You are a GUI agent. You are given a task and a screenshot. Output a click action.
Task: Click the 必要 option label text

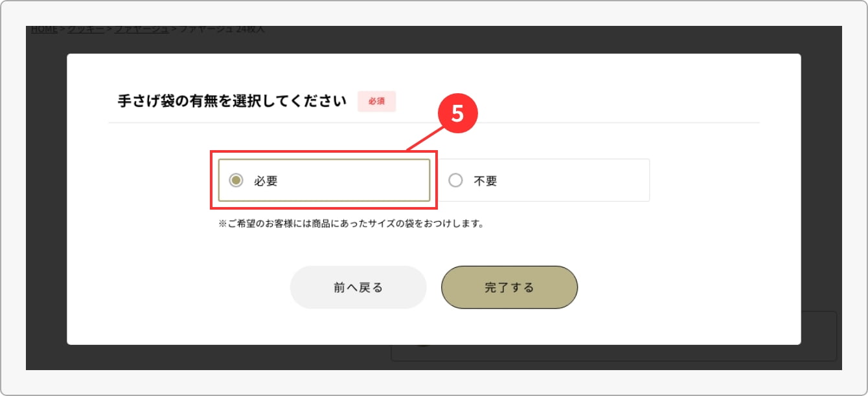(x=266, y=181)
